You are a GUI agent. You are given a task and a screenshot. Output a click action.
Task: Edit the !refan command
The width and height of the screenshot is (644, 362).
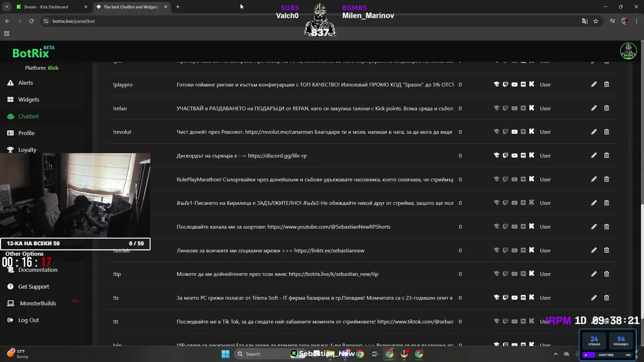pyautogui.click(x=594, y=108)
